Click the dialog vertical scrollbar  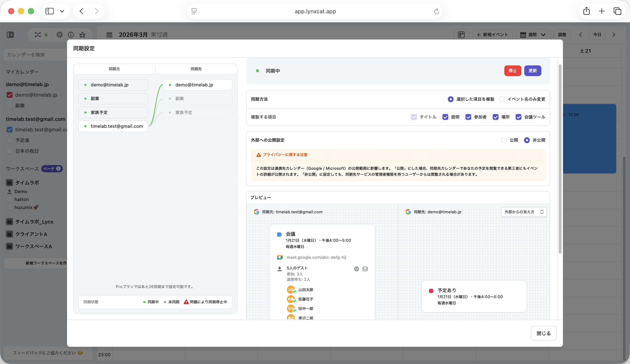[560, 159]
